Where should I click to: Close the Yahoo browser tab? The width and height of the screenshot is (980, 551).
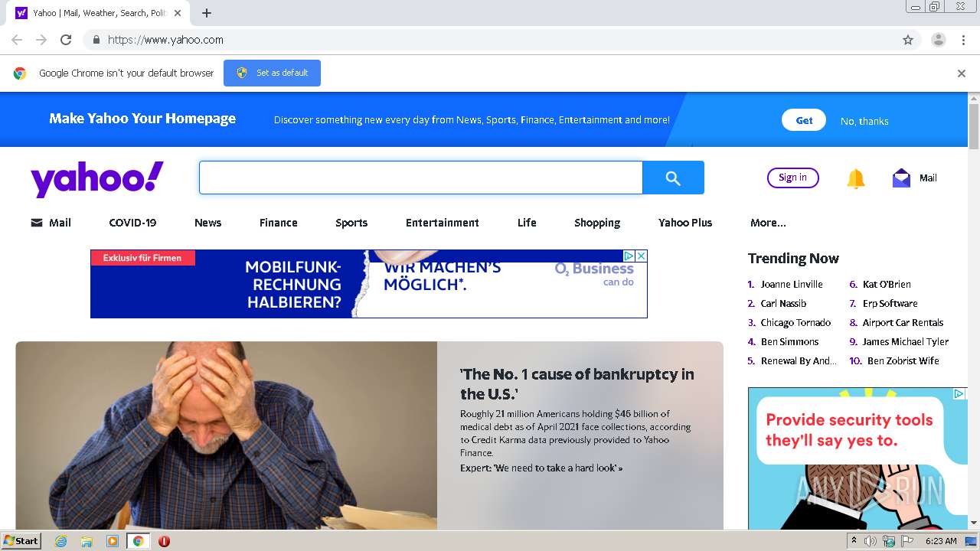(x=178, y=13)
